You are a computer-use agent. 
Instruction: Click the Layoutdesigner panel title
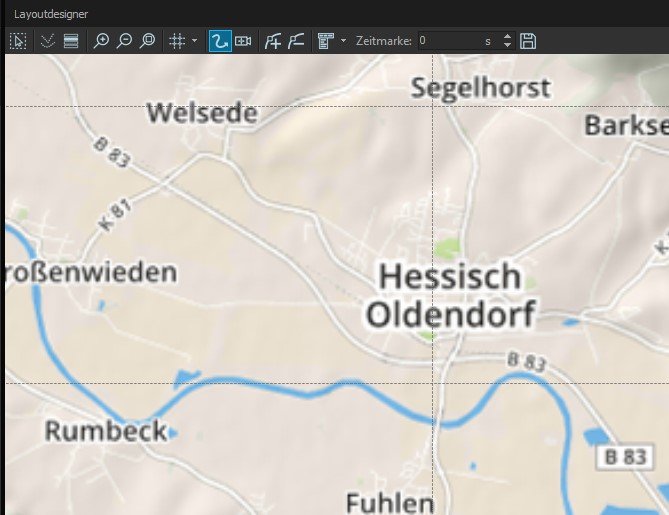(49, 13)
